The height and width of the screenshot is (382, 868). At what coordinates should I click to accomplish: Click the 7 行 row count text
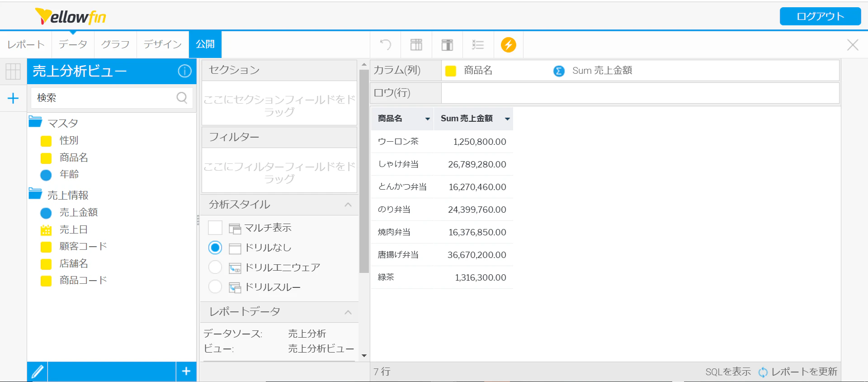(x=382, y=372)
